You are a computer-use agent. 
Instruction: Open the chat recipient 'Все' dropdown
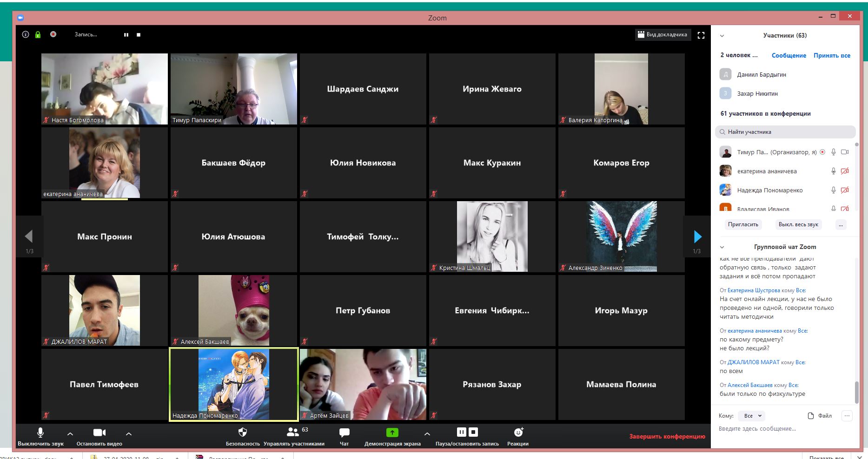(x=753, y=416)
